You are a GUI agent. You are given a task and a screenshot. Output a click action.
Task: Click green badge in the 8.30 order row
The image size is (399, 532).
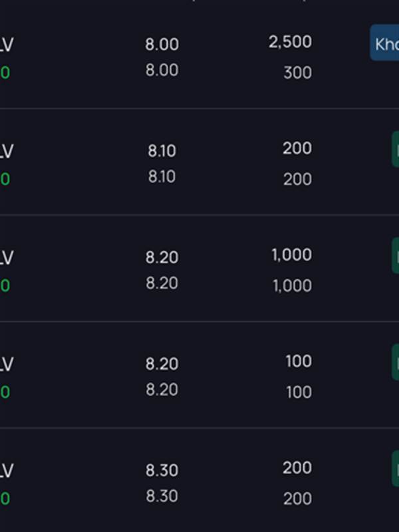(x=396, y=469)
